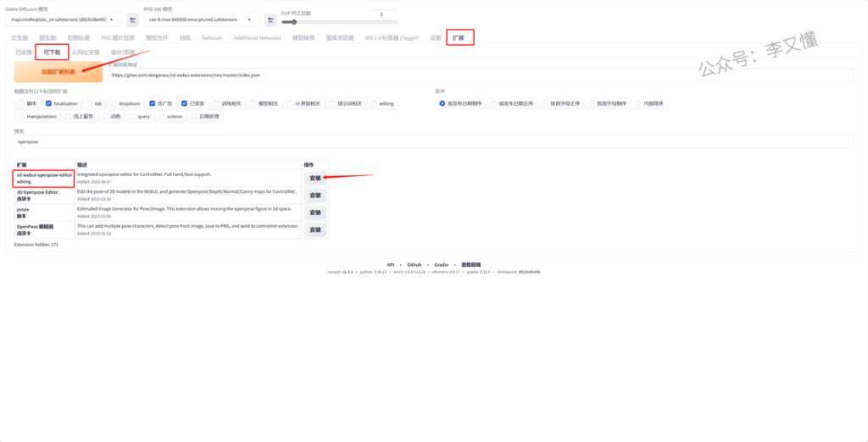The image size is (868, 442).
Task: Click the CLIP 终止层数 number field
Action: [382, 14]
